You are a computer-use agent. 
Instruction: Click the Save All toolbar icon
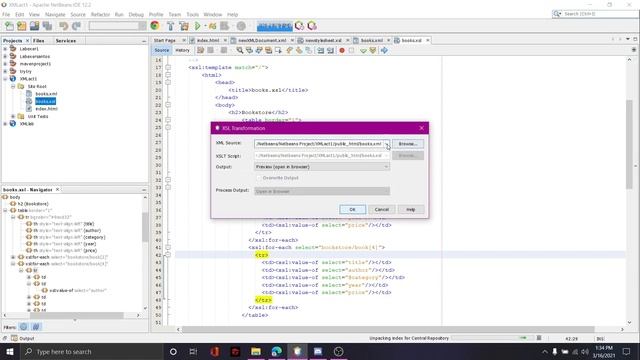(x=47, y=26)
